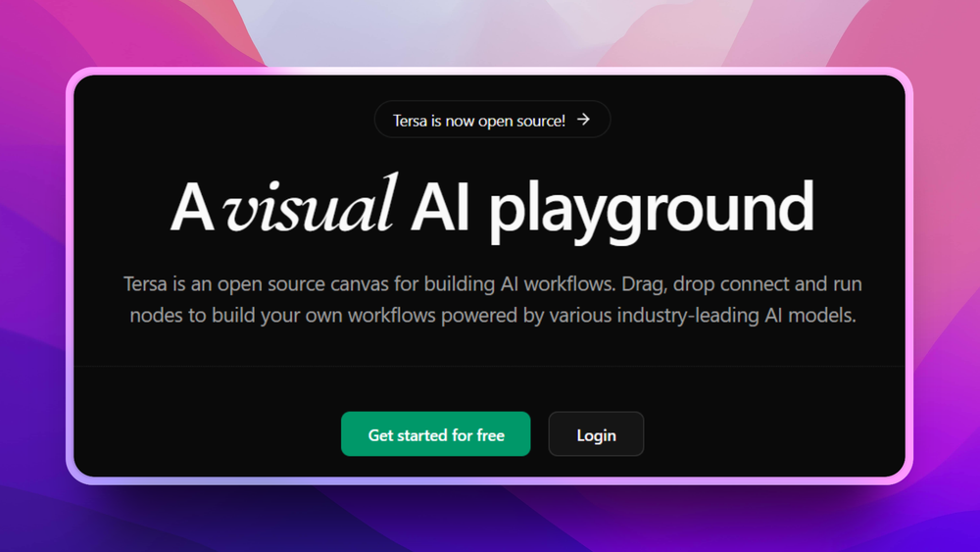This screenshot has height=552, width=980.
Task: Click the arrow icon in the announcement pill
Action: coord(583,120)
